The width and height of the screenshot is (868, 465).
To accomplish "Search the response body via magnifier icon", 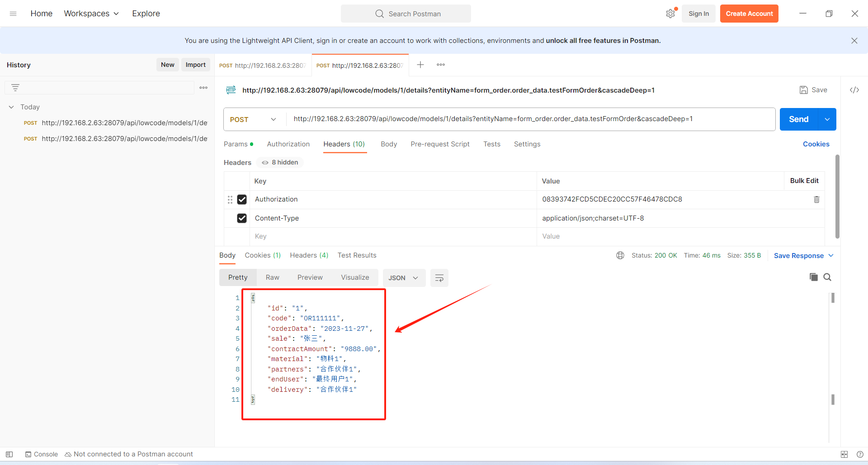I will pos(827,277).
